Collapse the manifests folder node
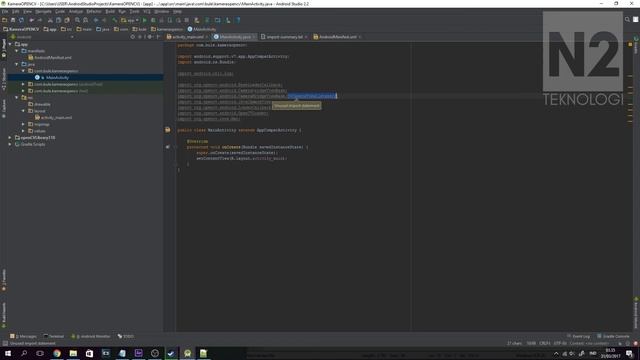Screen dimensions: 640x360 click(17, 51)
